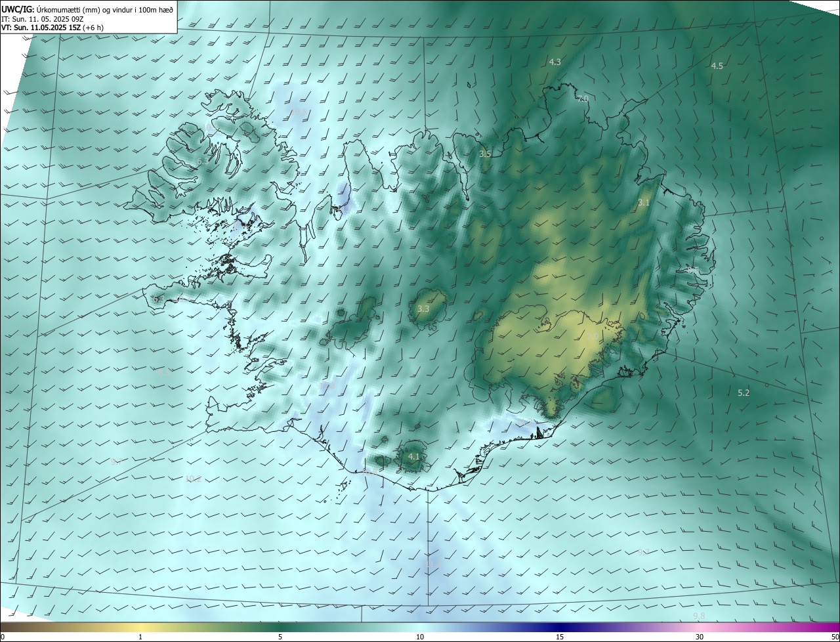Click the "(+6 h)" forecast offset text
Screen dimensions: 840x642
(x=93, y=28)
